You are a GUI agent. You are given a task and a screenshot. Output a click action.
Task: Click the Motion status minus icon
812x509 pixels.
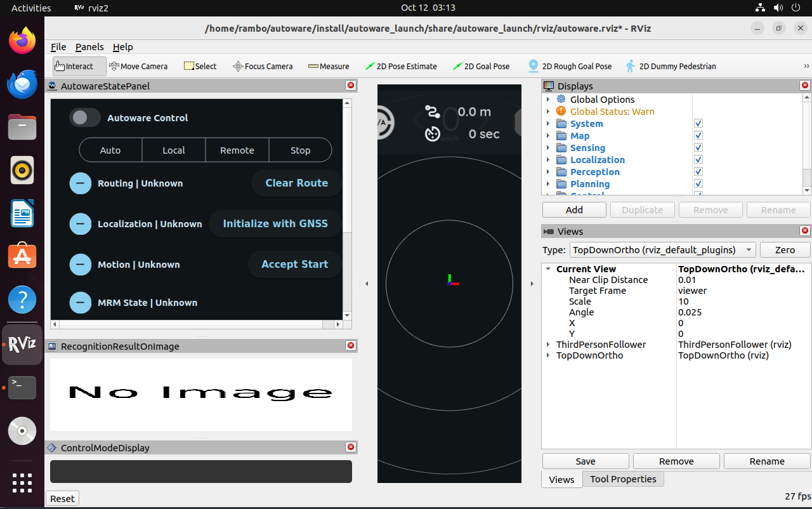pyautogui.click(x=80, y=265)
